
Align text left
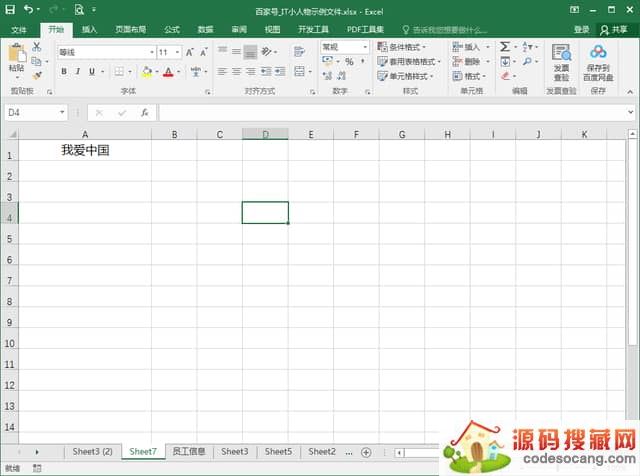coord(222,72)
